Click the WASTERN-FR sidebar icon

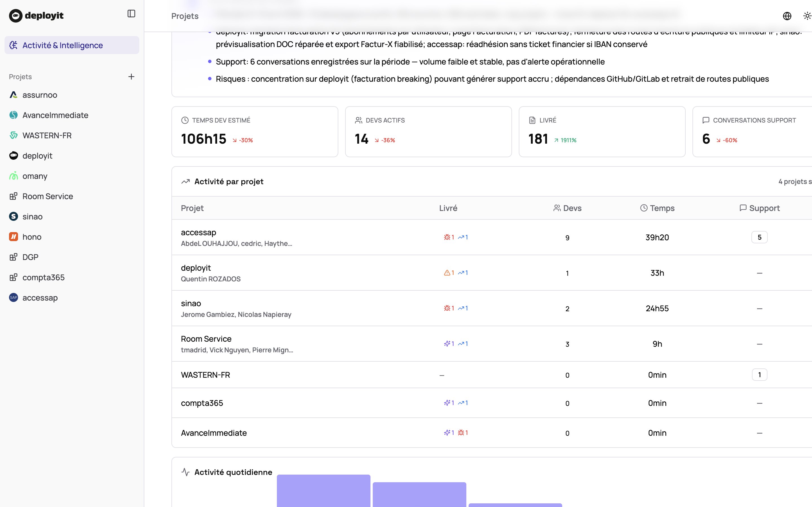[14, 135]
